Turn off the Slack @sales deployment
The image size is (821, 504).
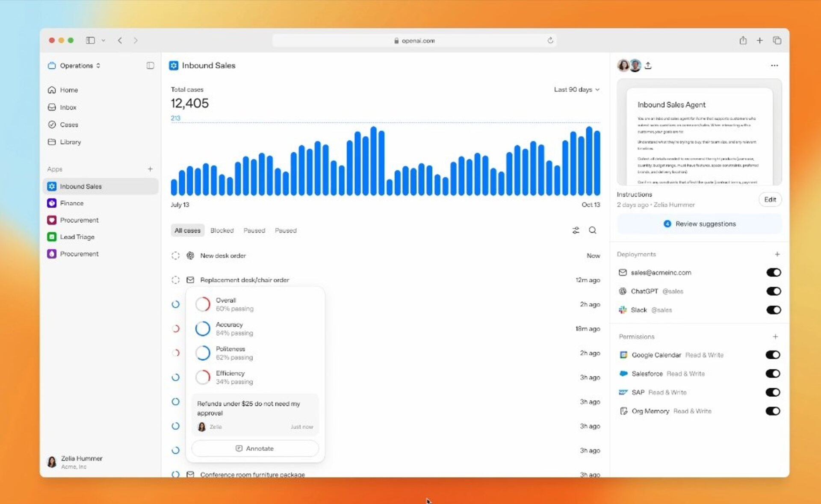(773, 310)
